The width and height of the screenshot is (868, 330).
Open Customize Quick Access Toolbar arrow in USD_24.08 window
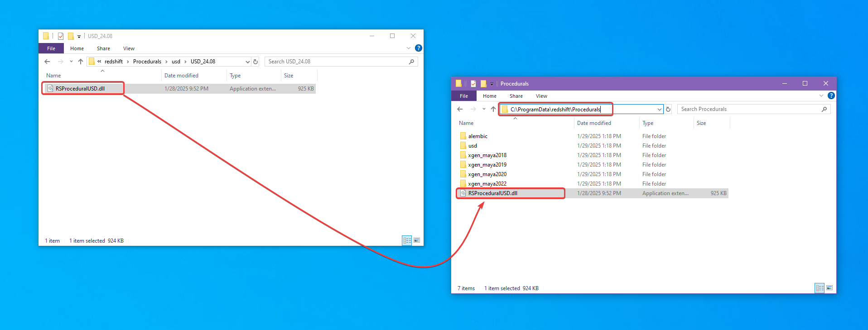click(79, 36)
